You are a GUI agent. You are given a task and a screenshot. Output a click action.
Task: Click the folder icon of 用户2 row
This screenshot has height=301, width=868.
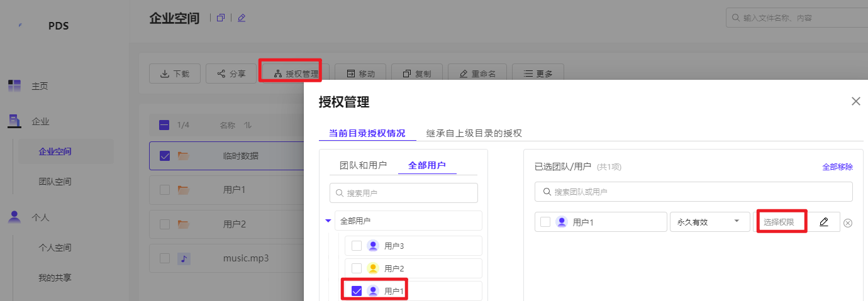[184, 224]
